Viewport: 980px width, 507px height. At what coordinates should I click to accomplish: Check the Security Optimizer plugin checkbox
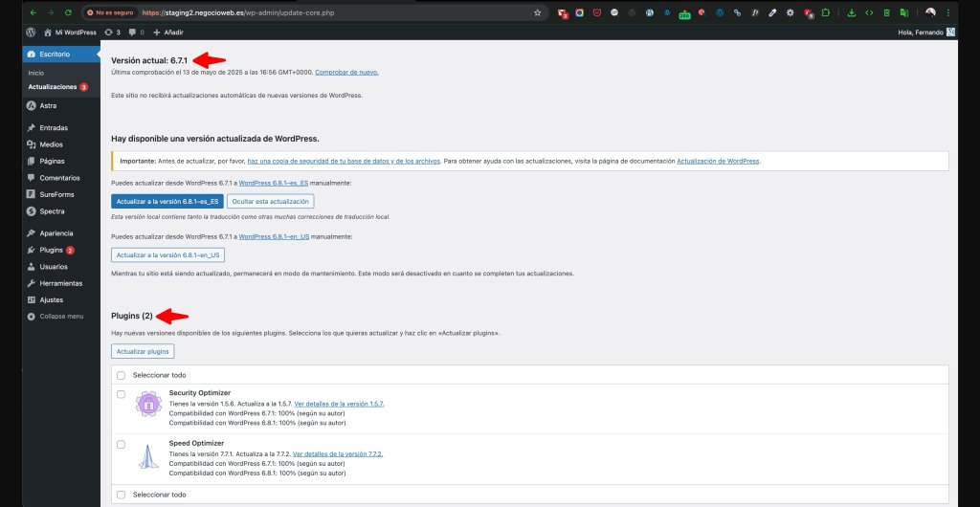coord(122,395)
